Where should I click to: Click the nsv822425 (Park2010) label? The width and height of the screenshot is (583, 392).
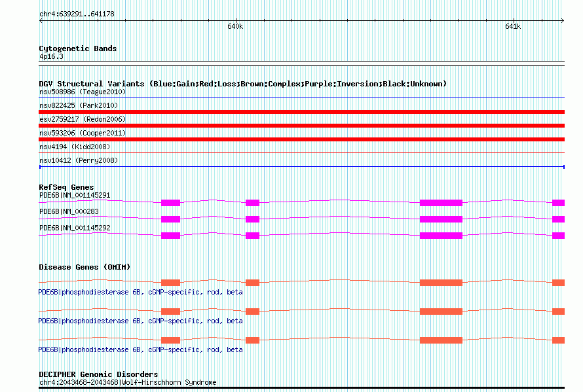(79, 105)
